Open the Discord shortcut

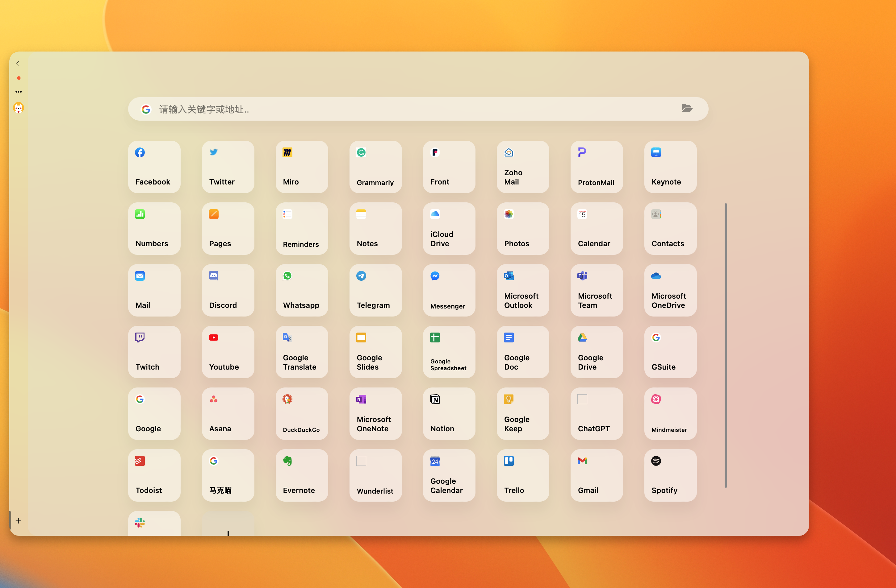(x=228, y=290)
